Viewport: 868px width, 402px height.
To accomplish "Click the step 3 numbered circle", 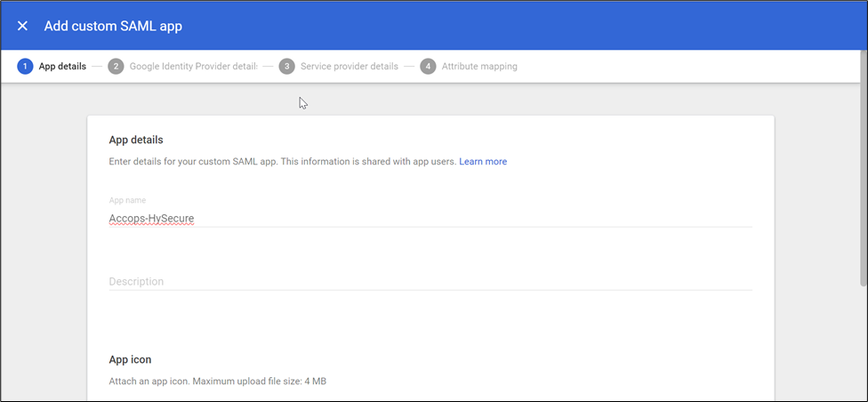I will tap(286, 67).
